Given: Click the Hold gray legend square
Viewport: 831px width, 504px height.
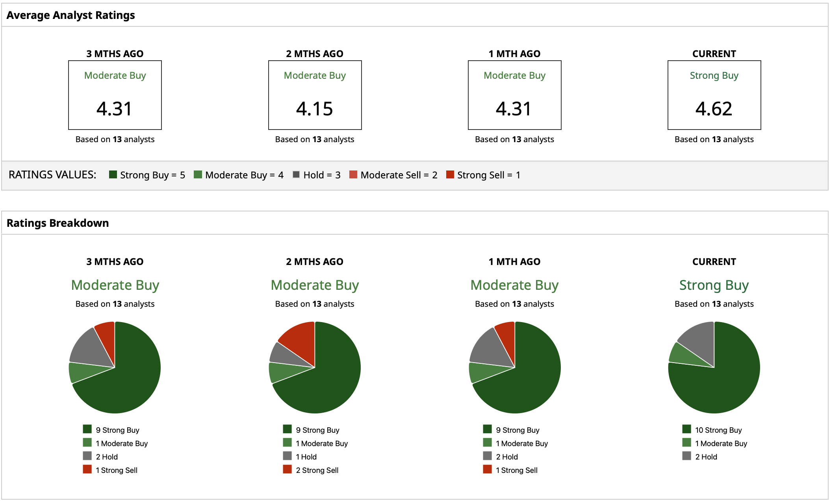Looking at the screenshot, I should (x=296, y=174).
